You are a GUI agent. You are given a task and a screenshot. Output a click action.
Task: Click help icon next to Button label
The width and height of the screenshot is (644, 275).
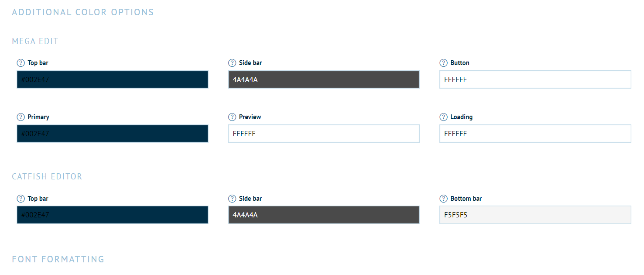(x=443, y=63)
